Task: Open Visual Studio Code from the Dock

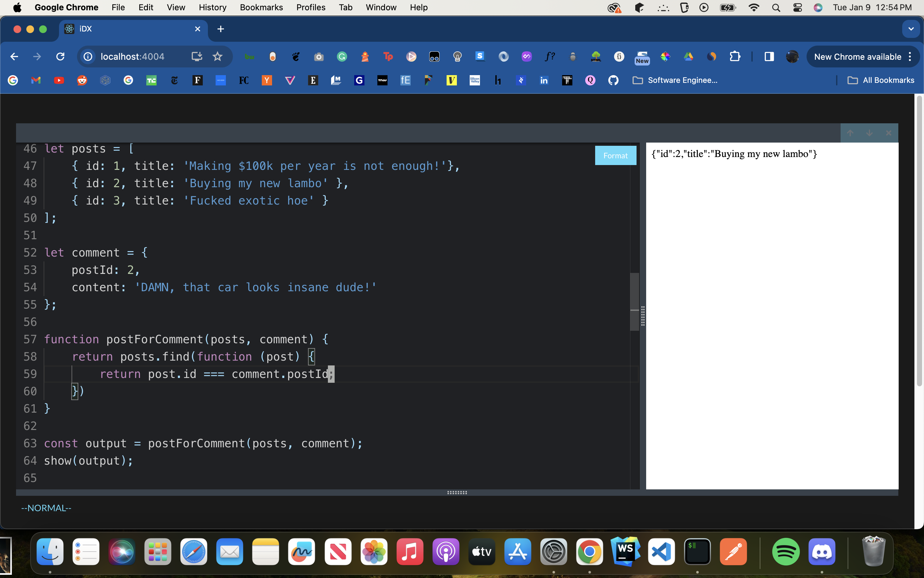Action: coord(661,552)
